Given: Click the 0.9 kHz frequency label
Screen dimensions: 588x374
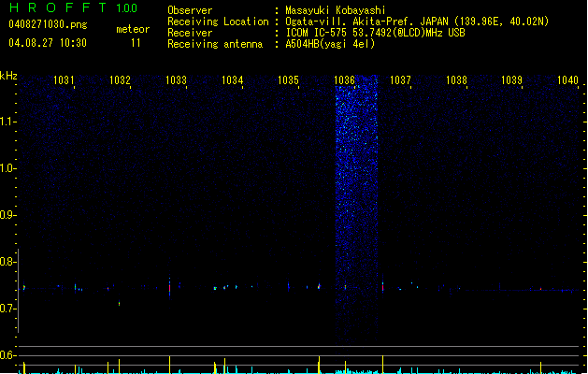Looking at the screenshot, I should (7, 215).
